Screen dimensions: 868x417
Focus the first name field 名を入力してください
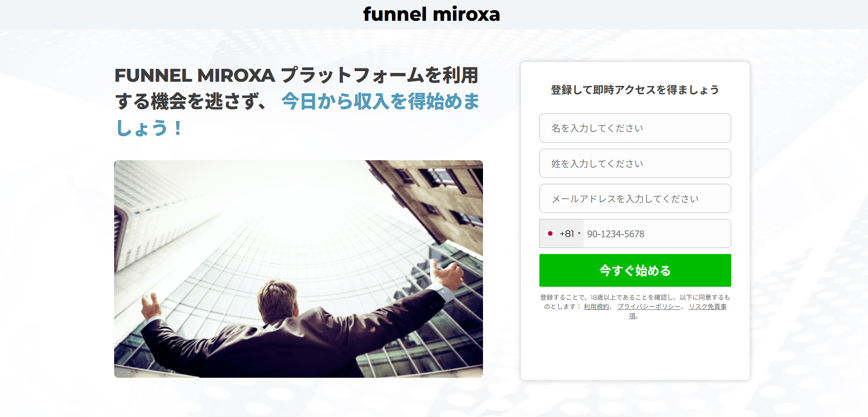click(x=635, y=128)
